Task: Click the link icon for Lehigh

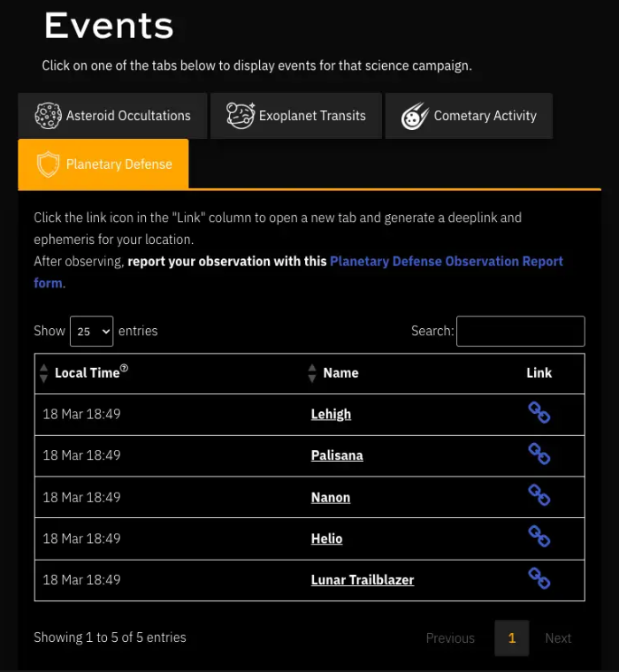Action: click(539, 413)
